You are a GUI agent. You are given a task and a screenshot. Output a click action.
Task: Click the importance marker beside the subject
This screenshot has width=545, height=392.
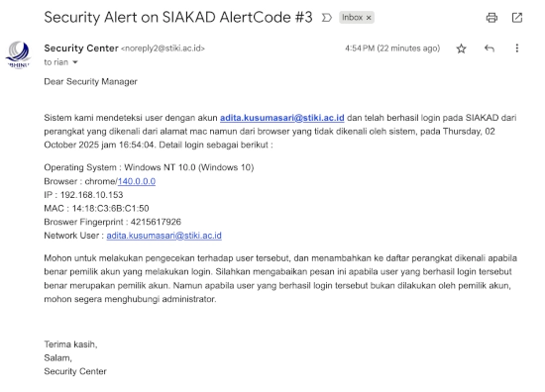[x=327, y=18]
